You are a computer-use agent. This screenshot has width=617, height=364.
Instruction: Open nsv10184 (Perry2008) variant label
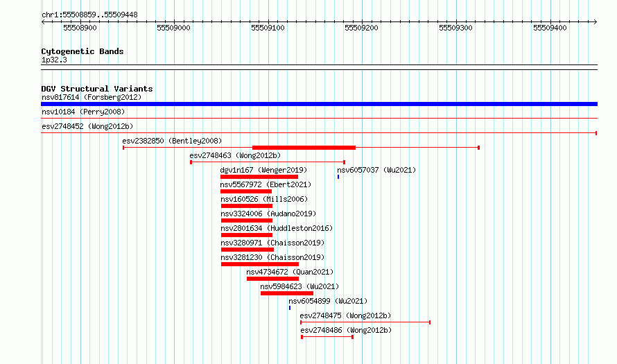83,112
